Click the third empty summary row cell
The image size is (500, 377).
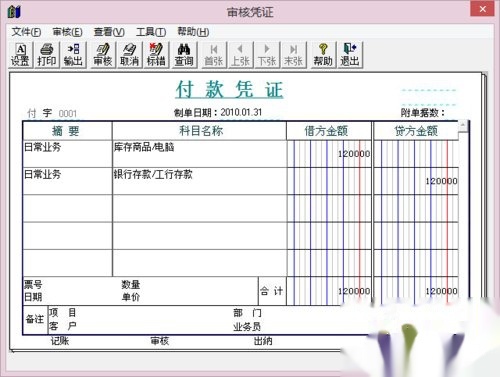click(x=67, y=208)
